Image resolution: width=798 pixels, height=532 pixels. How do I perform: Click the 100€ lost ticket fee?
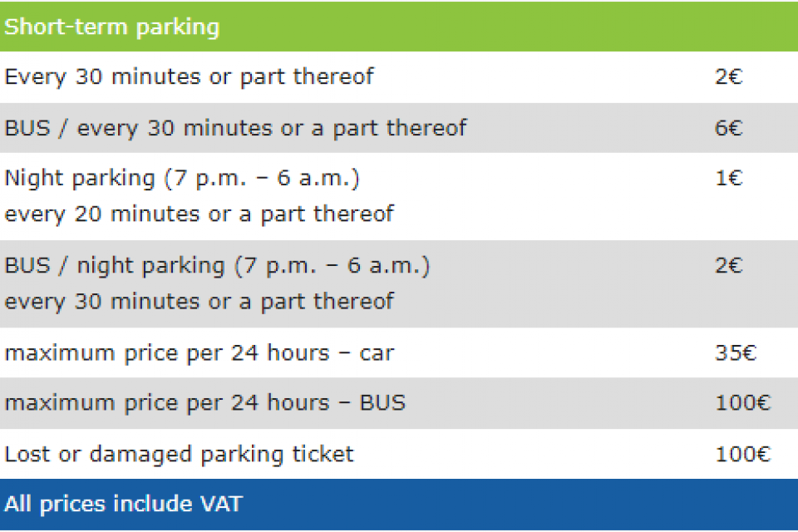pos(742,455)
